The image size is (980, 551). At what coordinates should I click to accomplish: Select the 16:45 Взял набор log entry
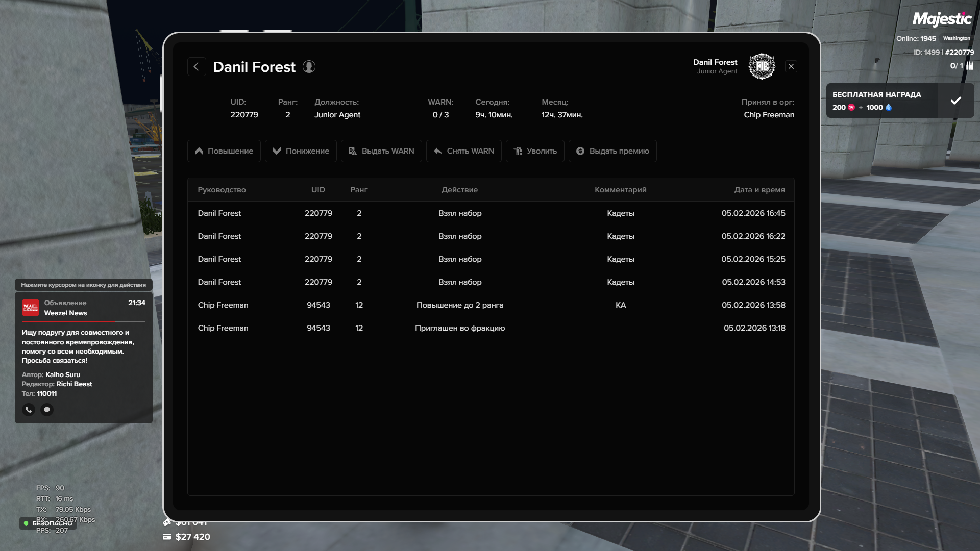(459, 213)
